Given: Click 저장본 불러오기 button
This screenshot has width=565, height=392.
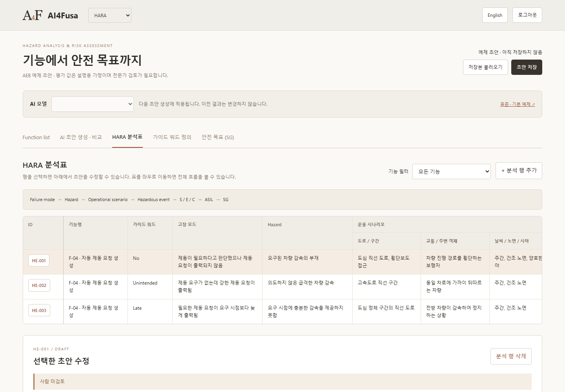Looking at the screenshot, I should pos(485,67).
